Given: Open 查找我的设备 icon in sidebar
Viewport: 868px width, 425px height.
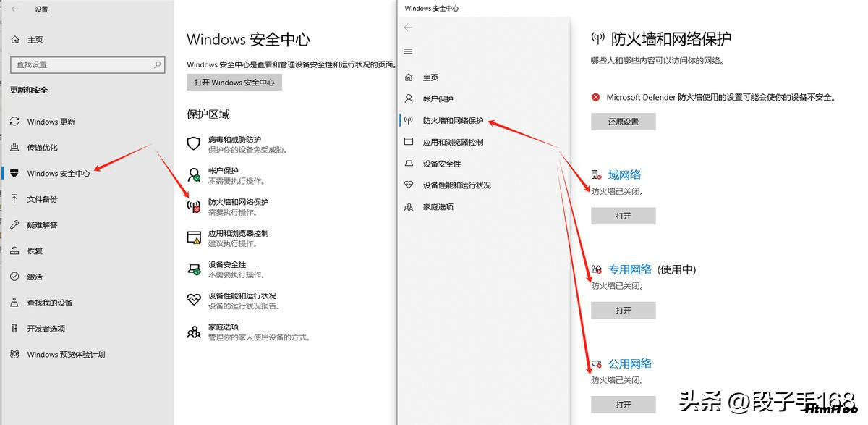Looking at the screenshot, I should (14, 303).
